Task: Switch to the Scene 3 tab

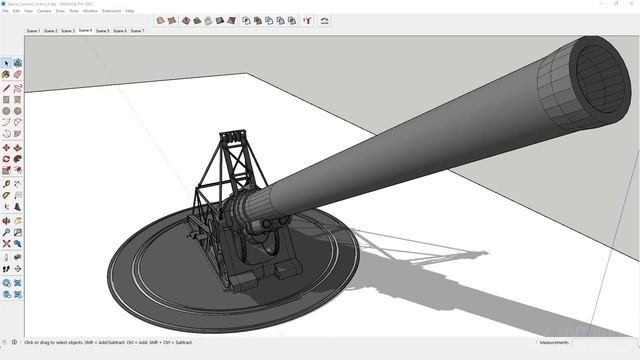Action: 68,31
